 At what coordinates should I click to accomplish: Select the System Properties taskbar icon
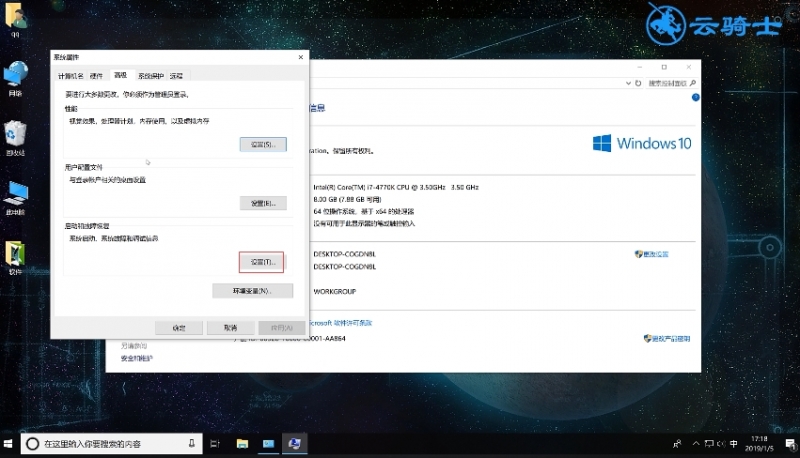[294, 444]
